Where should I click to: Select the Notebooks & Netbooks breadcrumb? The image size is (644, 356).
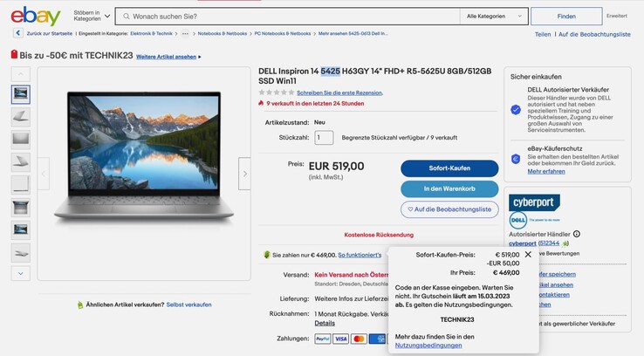[x=223, y=34]
